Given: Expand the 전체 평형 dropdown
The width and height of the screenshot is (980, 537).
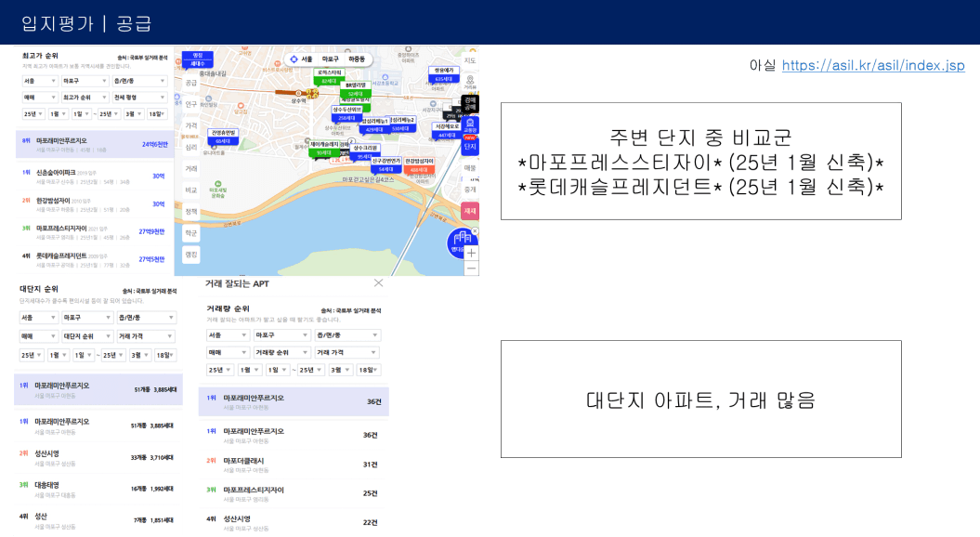Looking at the screenshot, I should 139,98.
